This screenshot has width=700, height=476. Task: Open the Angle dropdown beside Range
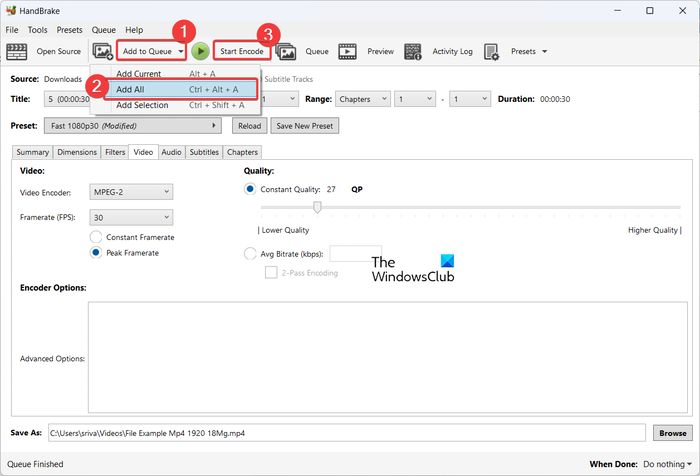pos(279,99)
